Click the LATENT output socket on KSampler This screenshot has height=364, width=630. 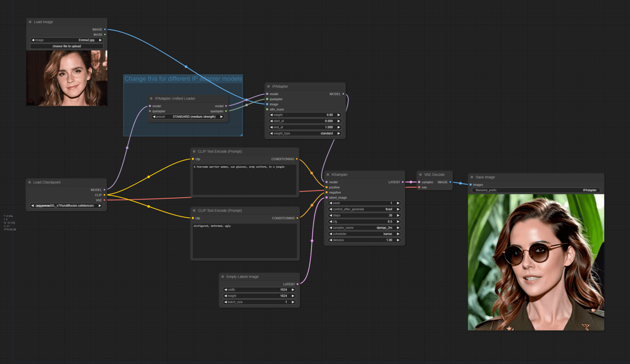(x=403, y=182)
